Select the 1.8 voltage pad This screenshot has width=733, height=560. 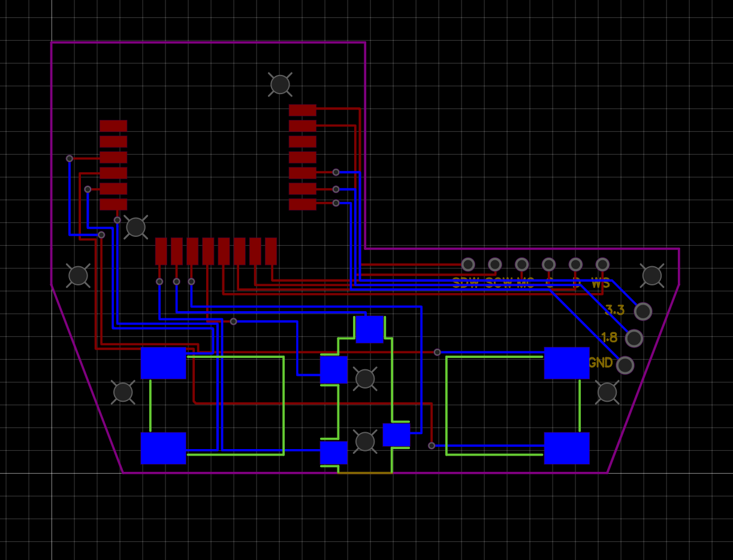(x=634, y=338)
